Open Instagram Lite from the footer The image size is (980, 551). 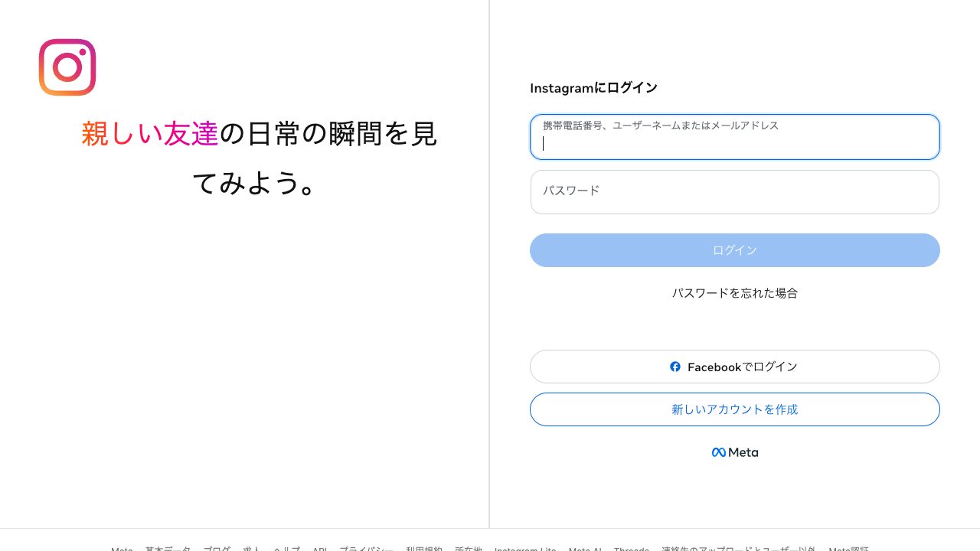pos(525,549)
